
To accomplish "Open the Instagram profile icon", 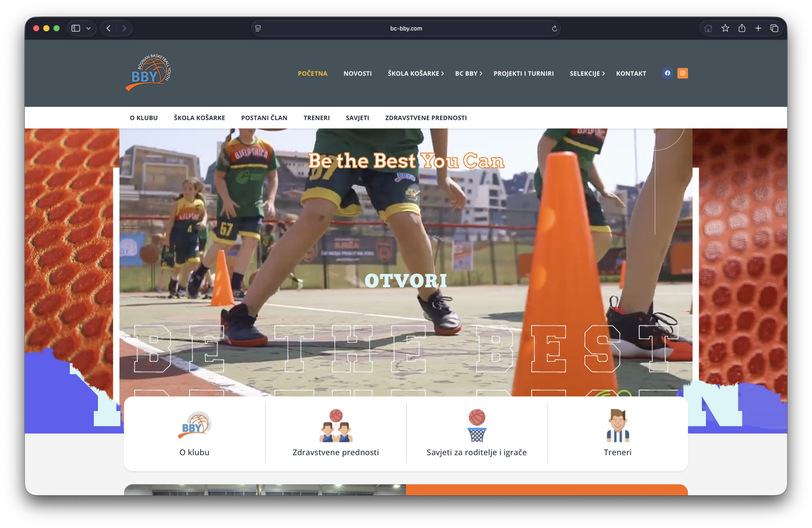I will tap(682, 73).
